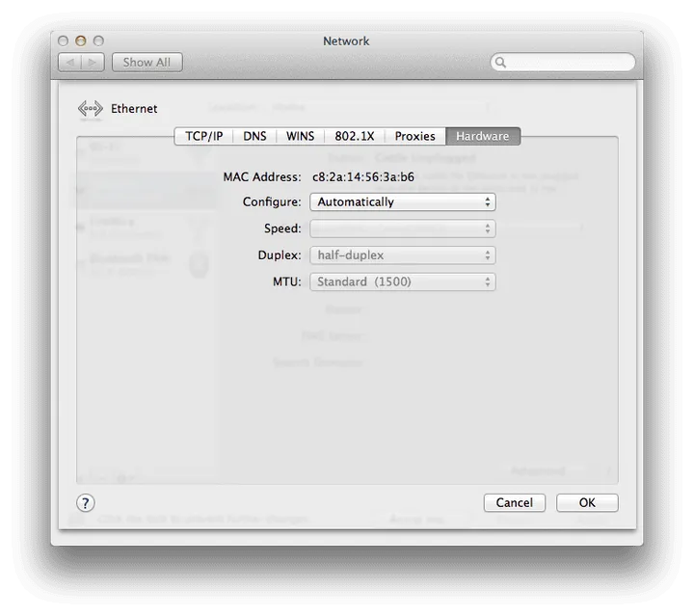The image size is (694, 616).
Task: Switch to the Proxies tab
Action: 414,136
